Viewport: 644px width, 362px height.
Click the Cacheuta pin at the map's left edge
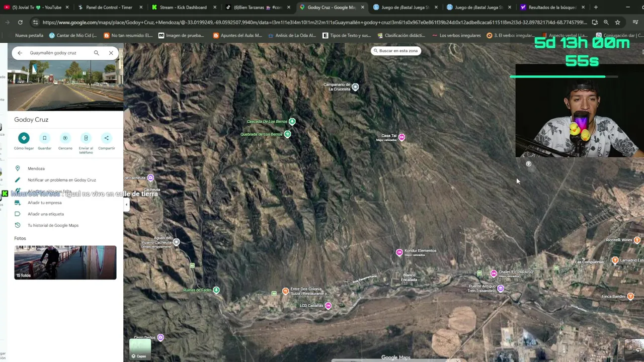[150, 177]
